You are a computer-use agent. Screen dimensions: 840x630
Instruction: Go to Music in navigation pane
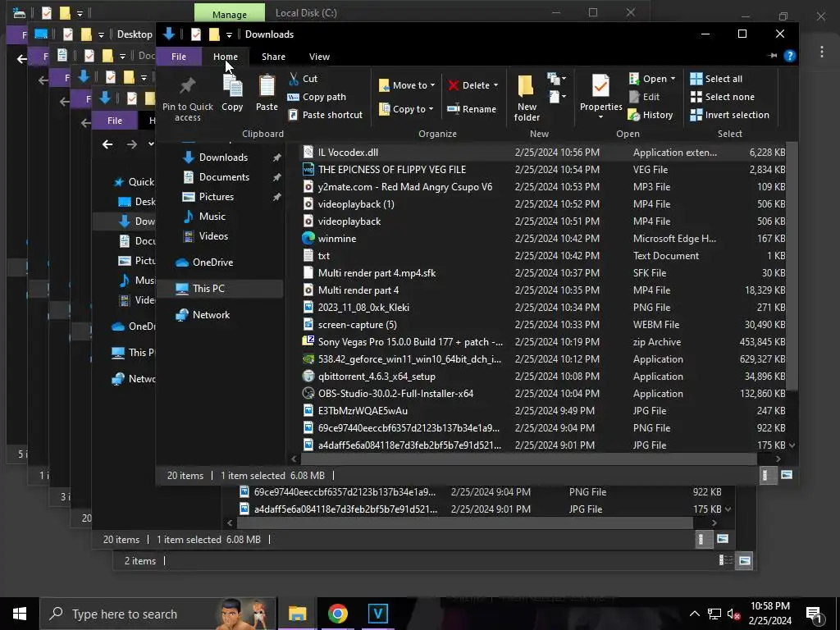212,217
